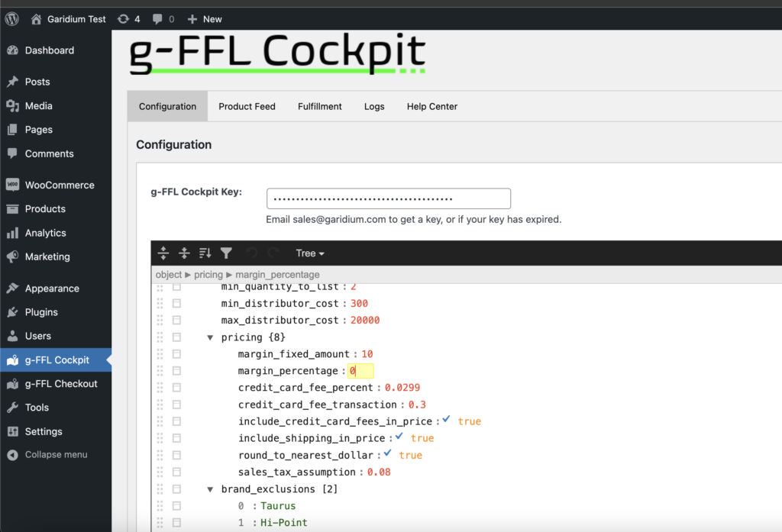Viewport: 782px width, 532px height.
Task: Click Collapse menu
Action: pyautogui.click(x=56, y=455)
